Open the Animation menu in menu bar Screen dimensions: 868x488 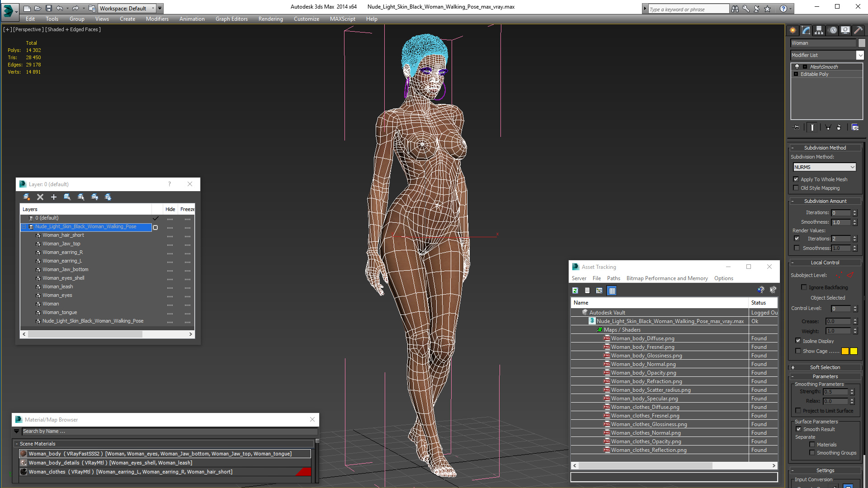coord(191,19)
